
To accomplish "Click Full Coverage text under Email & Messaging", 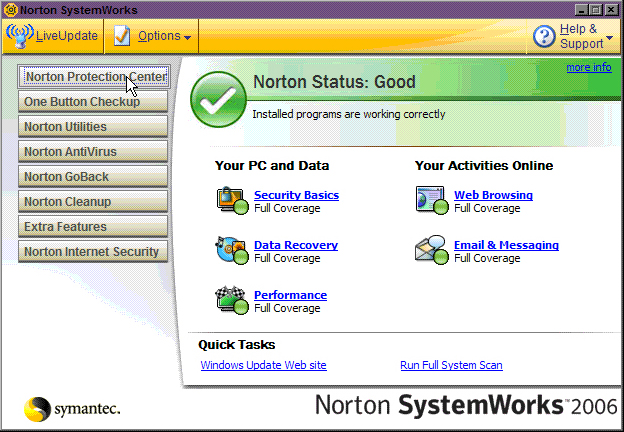I will [x=487, y=259].
